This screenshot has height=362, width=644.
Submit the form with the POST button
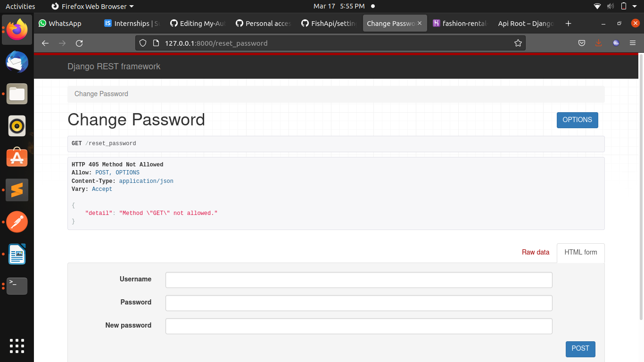(580, 349)
